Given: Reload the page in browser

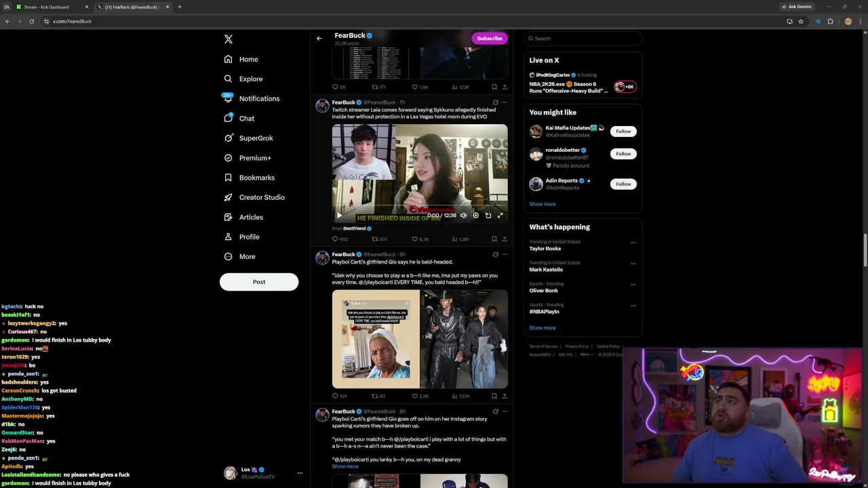Looking at the screenshot, I should tap(31, 21).
